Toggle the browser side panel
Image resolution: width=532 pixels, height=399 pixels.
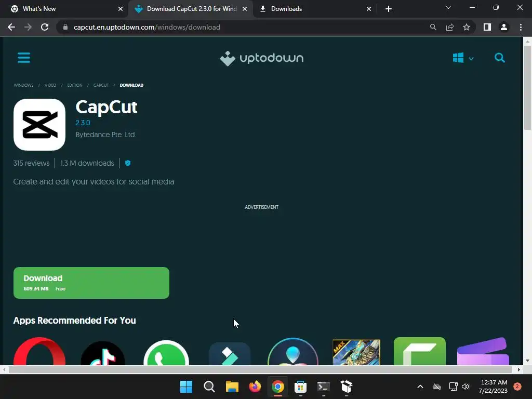click(487, 27)
